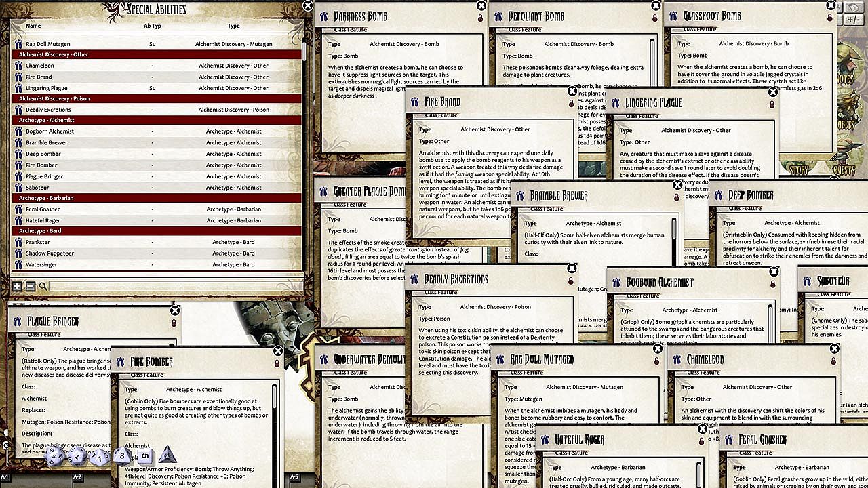
Task: Click the Deadly Excretions row link icon
Action: (x=19, y=110)
